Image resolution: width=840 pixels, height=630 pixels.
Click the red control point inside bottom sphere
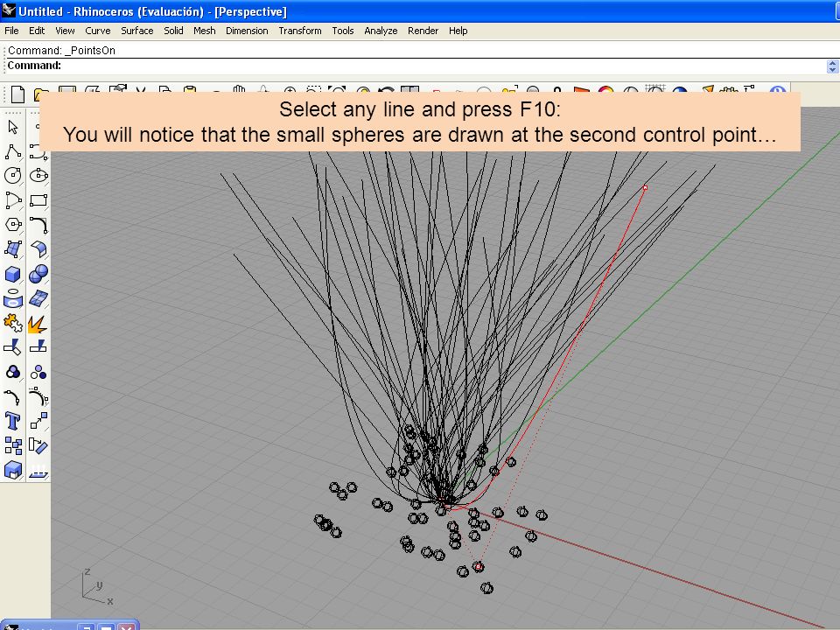coord(479,566)
